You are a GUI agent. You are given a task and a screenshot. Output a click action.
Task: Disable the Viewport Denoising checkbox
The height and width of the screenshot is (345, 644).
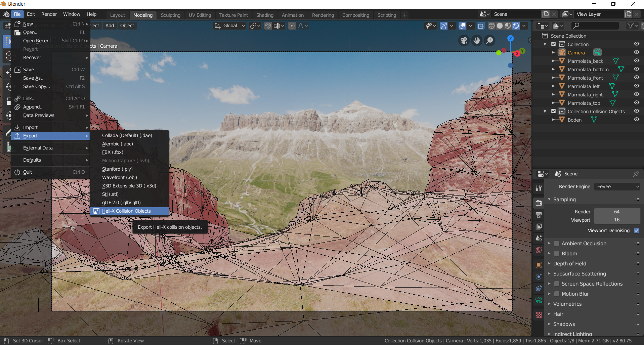[636, 230]
